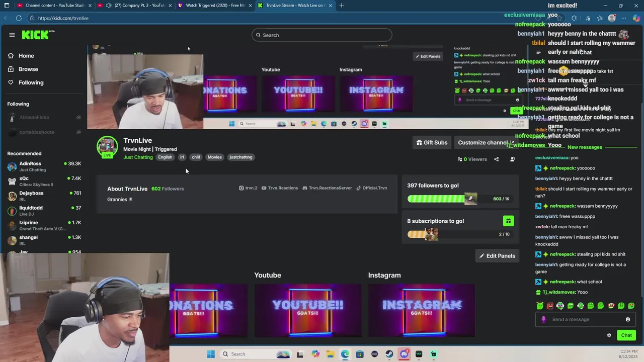Open chat settings gear
The image size is (644, 362).
609,335
